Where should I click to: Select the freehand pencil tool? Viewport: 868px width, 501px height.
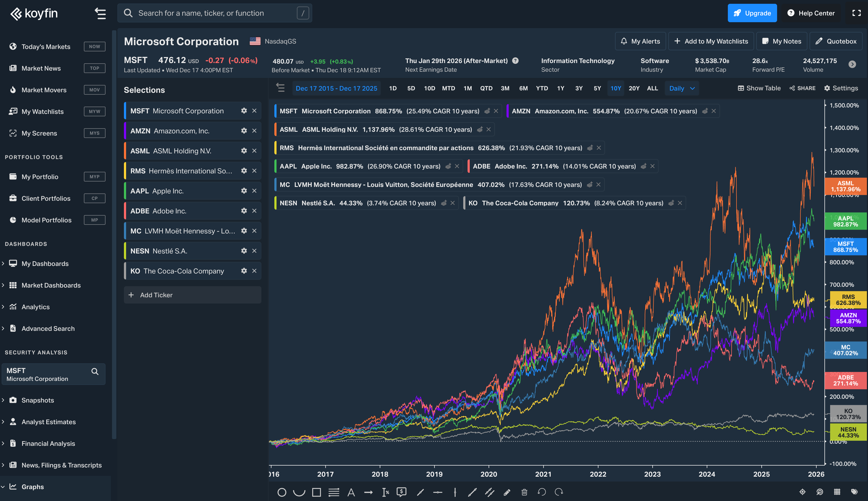(507, 492)
